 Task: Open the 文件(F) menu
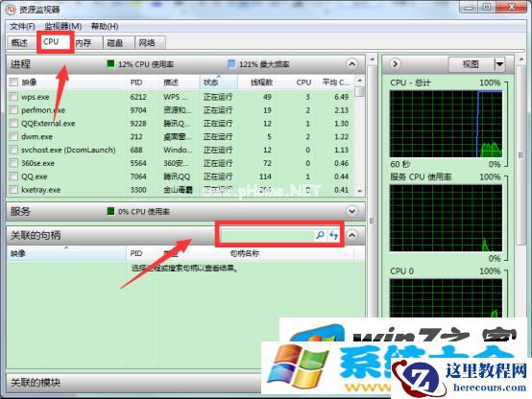click(22, 26)
